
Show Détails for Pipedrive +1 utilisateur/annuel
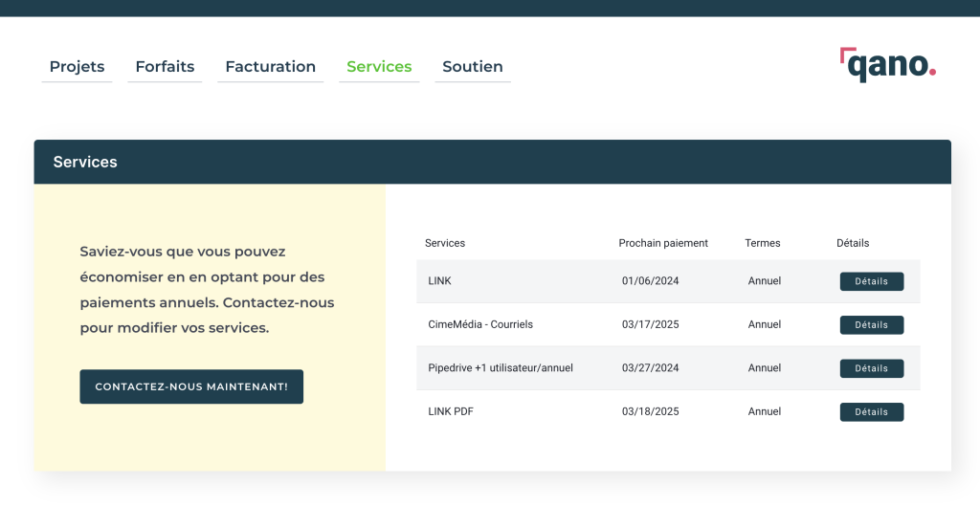tap(871, 368)
